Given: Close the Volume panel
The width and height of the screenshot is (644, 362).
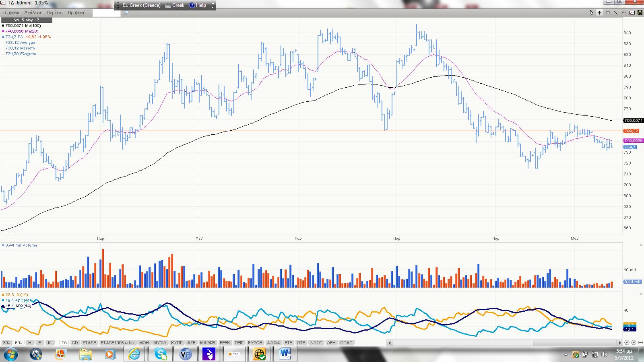Looking at the screenshot, I should click(x=641, y=245).
